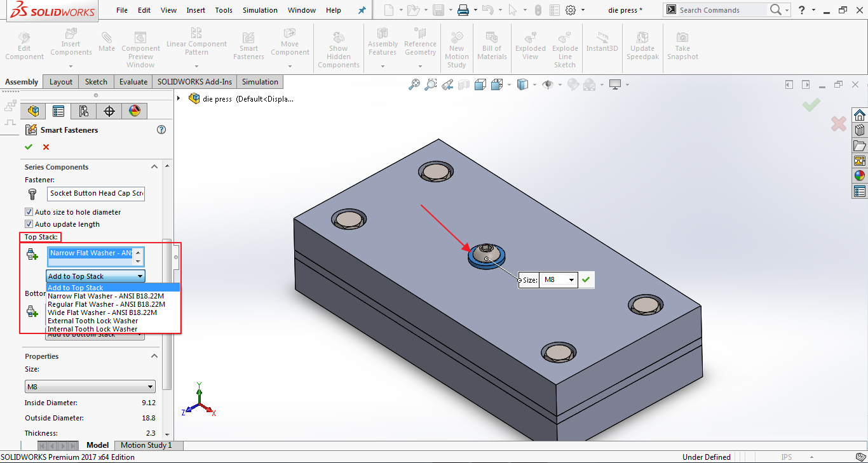This screenshot has height=463, width=868.
Task: Click the Update Speedpak tool
Action: tap(642, 47)
